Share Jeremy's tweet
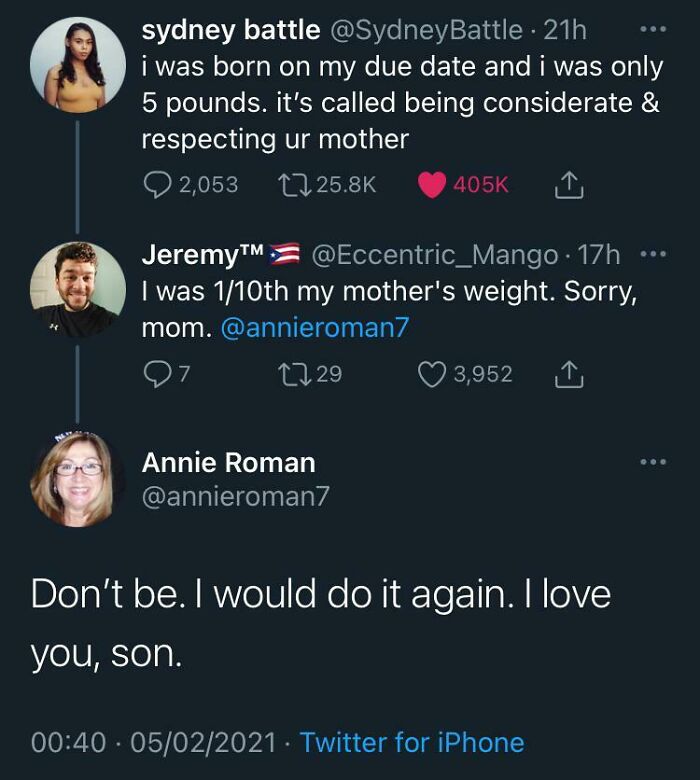 pyautogui.click(x=566, y=374)
